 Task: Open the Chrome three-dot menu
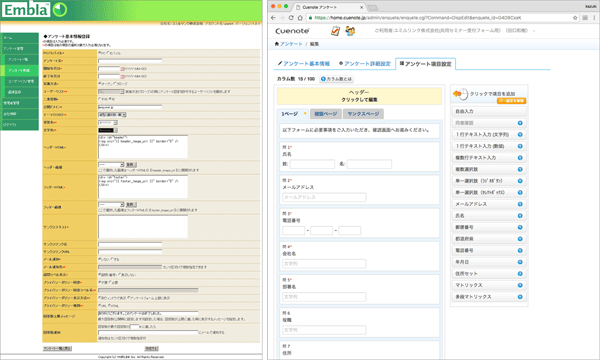click(594, 18)
